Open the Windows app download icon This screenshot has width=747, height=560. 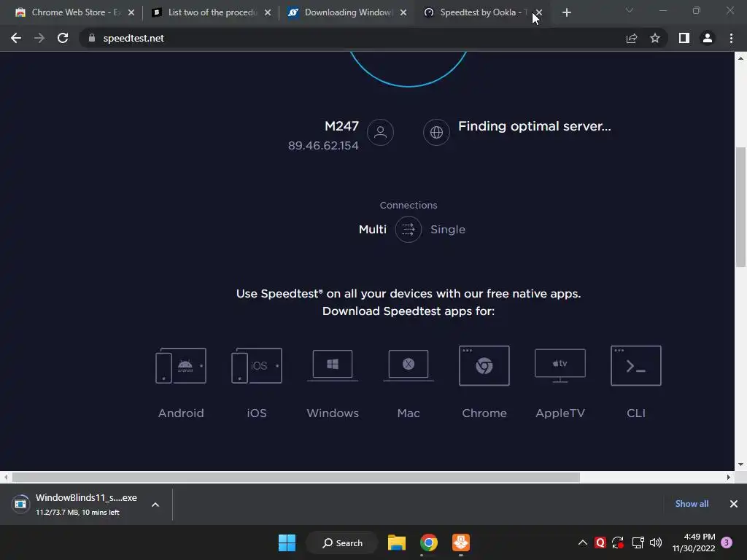(x=333, y=366)
